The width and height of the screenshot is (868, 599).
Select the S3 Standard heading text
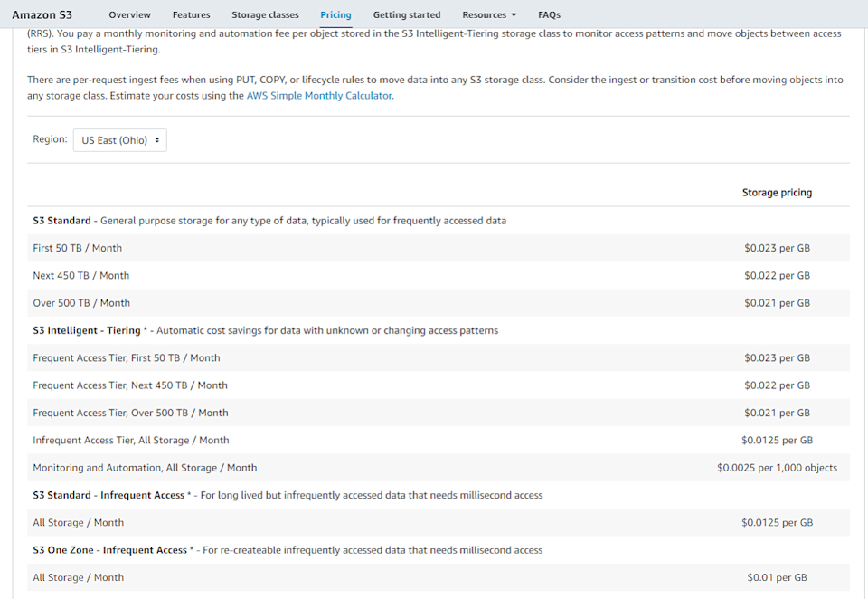click(61, 221)
